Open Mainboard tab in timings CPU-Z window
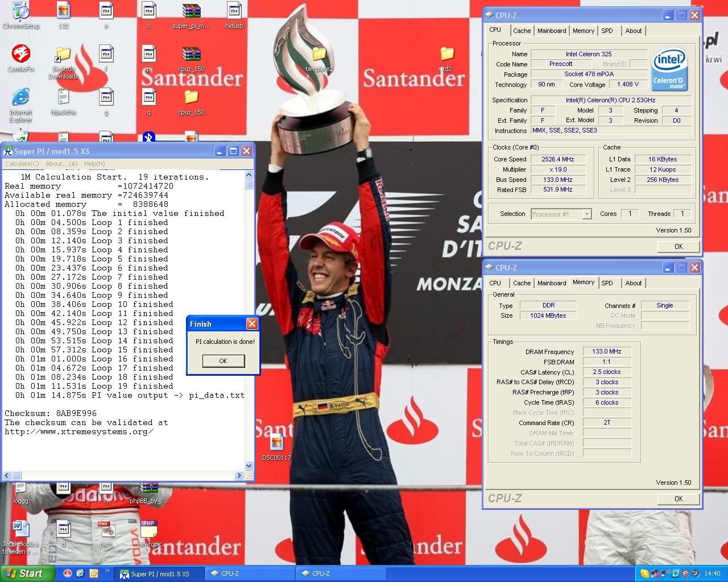 tap(552, 283)
